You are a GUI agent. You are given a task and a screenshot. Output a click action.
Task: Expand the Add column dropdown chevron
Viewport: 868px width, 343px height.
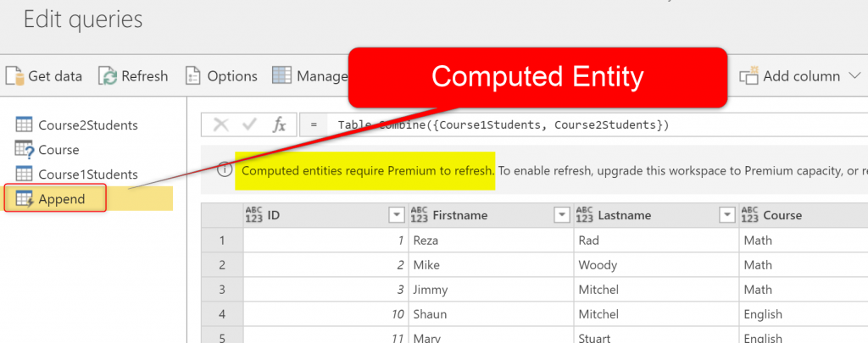(x=854, y=76)
